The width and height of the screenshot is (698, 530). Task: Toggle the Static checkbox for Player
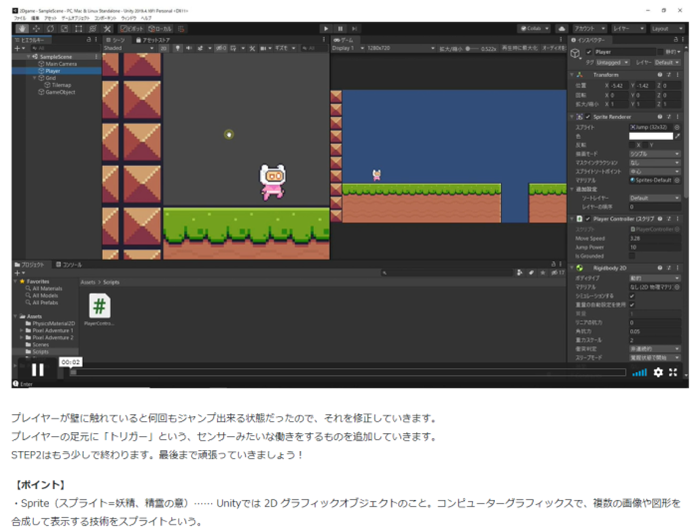(x=660, y=52)
